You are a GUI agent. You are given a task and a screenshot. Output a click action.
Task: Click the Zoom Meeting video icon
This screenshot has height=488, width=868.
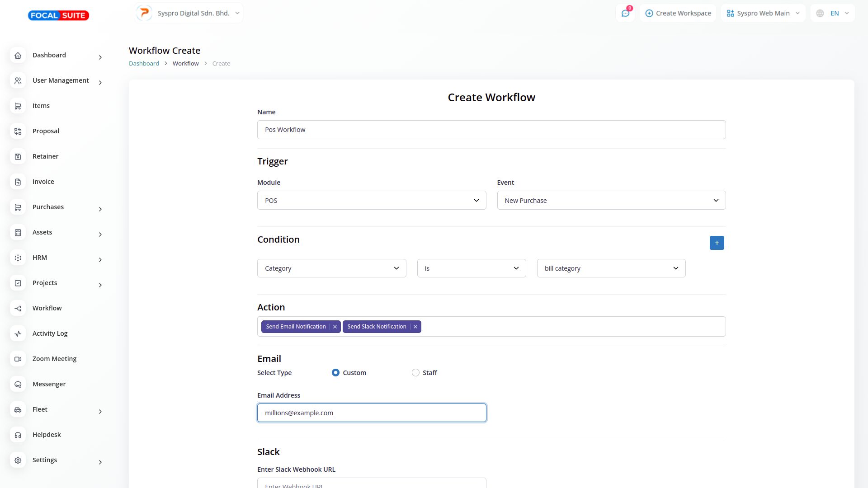pos(18,359)
